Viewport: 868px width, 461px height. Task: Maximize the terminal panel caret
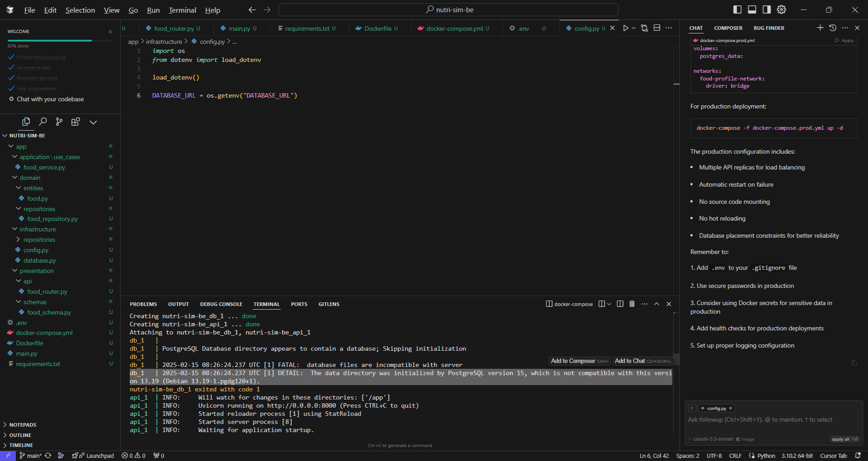click(x=657, y=304)
